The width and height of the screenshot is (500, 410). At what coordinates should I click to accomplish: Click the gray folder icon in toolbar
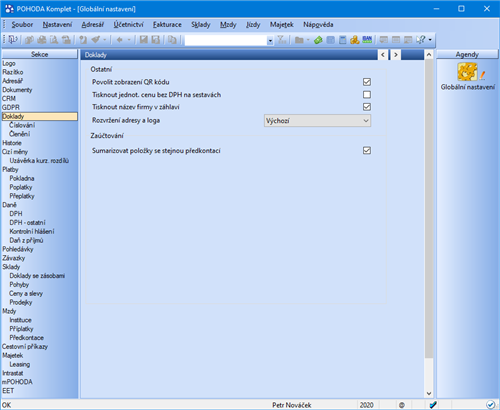click(x=299, y=40)
